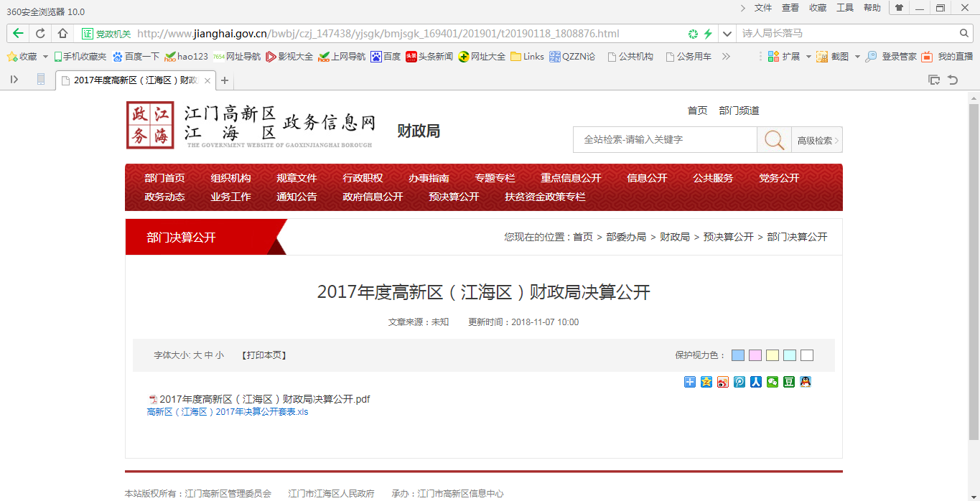Open hao123 bookmark

(x=187, y=56)
